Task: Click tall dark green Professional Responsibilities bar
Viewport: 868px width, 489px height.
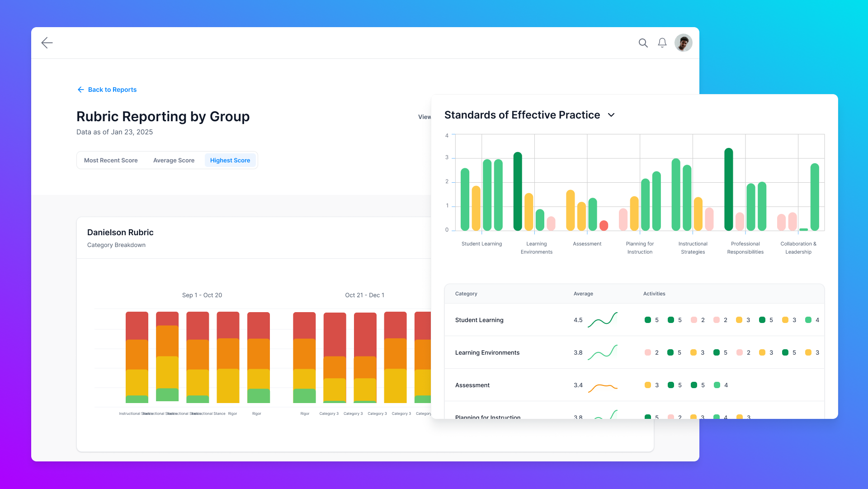Action: (728, 189)
